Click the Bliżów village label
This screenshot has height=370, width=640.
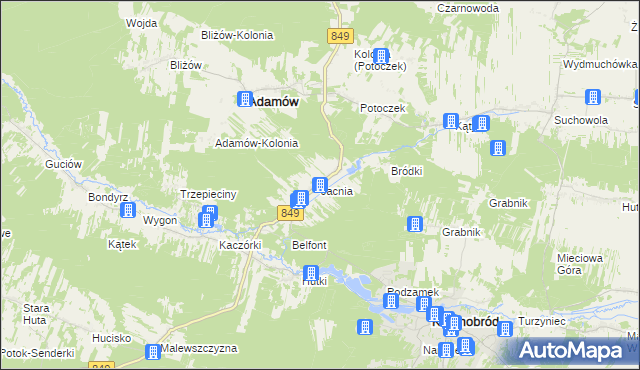point(186,65)
